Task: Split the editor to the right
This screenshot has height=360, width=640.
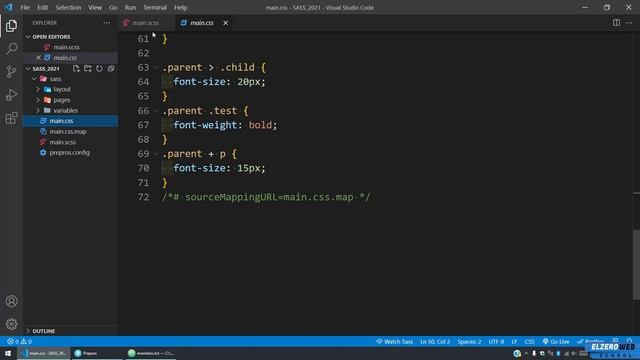Action: pyautogui.click(x=616, y=23)
